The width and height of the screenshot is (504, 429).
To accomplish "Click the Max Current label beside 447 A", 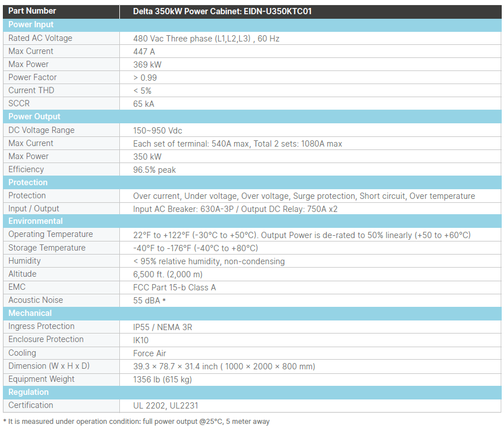I will pyautogui.click(x=31, y=51).
